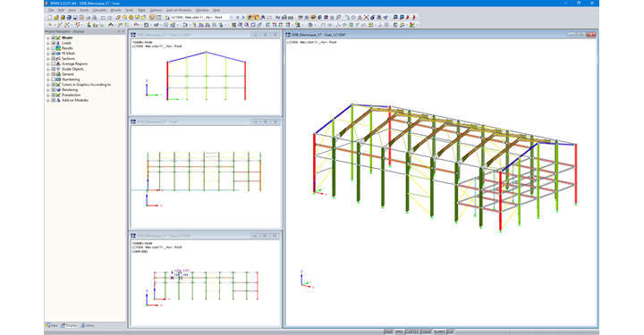Open the Calculate menu
This screenshot has height=335, width=644.
99,10
